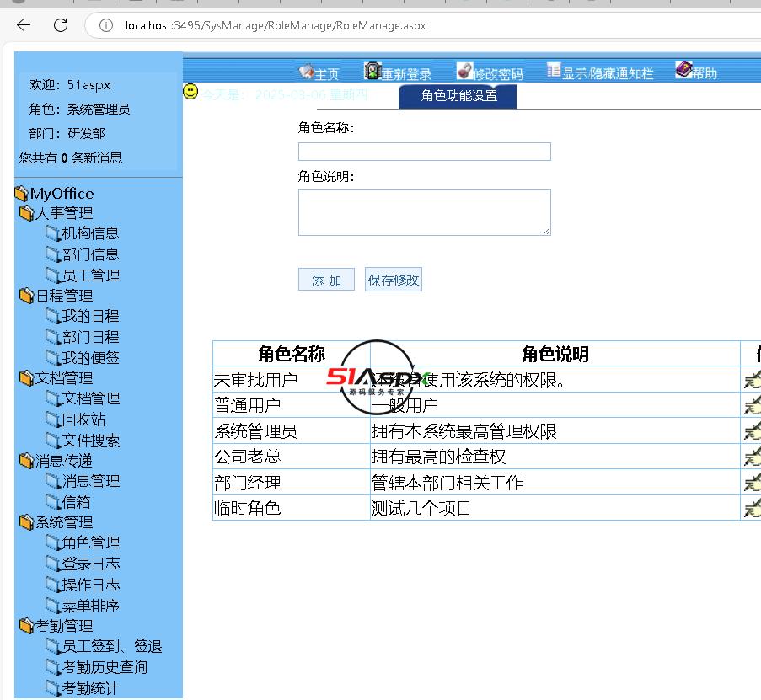Click edit icon in 系统管理员 row
The height and width of the screenshot is (700, 761).
click(x=753, y=431)
